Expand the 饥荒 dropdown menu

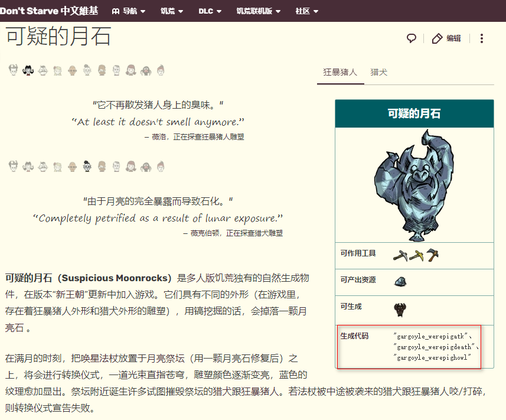pyautogui.click(x=172, y=11)
